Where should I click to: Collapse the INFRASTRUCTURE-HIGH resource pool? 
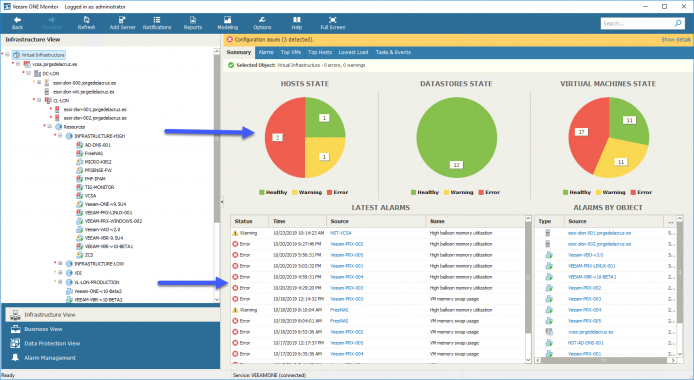(60, 136)
